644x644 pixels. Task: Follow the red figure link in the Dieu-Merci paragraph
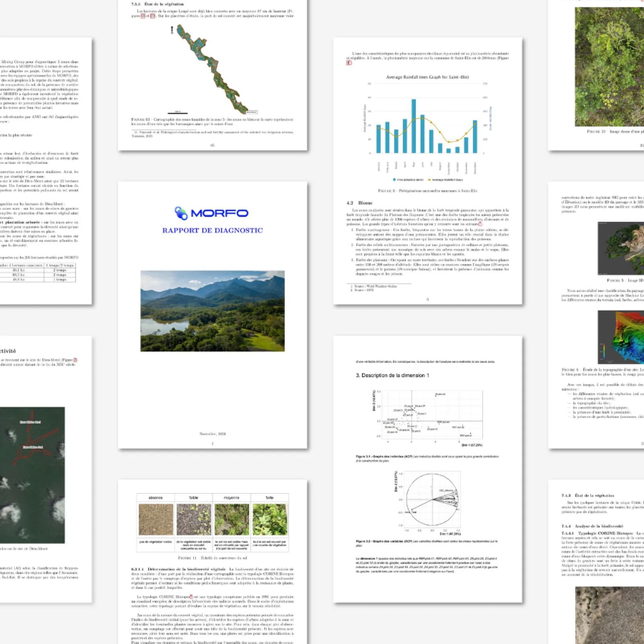tap(75, 360)
